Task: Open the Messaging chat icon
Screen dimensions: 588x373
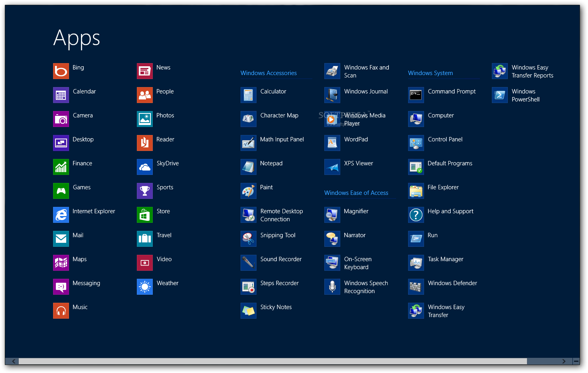Action: pyautogui.click(x=61, y=287)
